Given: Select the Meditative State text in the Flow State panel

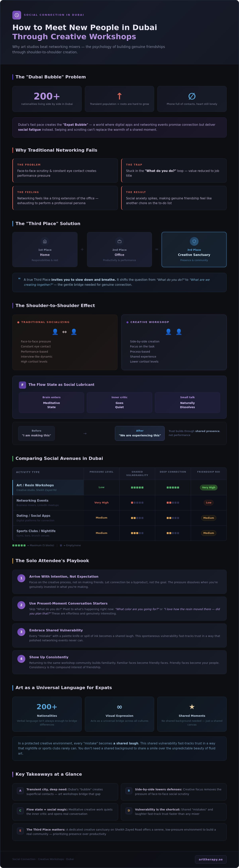Looking at the screenshot, I should tap(52, 405).
